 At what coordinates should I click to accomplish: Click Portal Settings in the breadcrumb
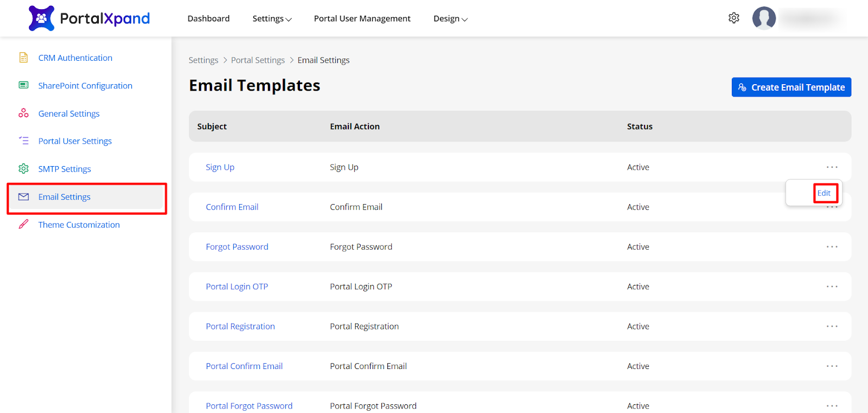pos(258,60)
